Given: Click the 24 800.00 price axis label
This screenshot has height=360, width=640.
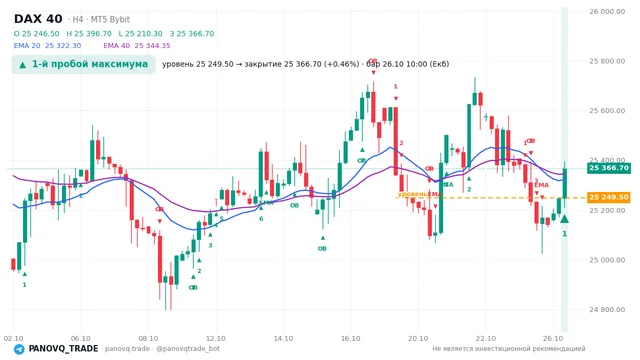Looking at the screenshot, I should pyautogui.click(x=607, y=309).
